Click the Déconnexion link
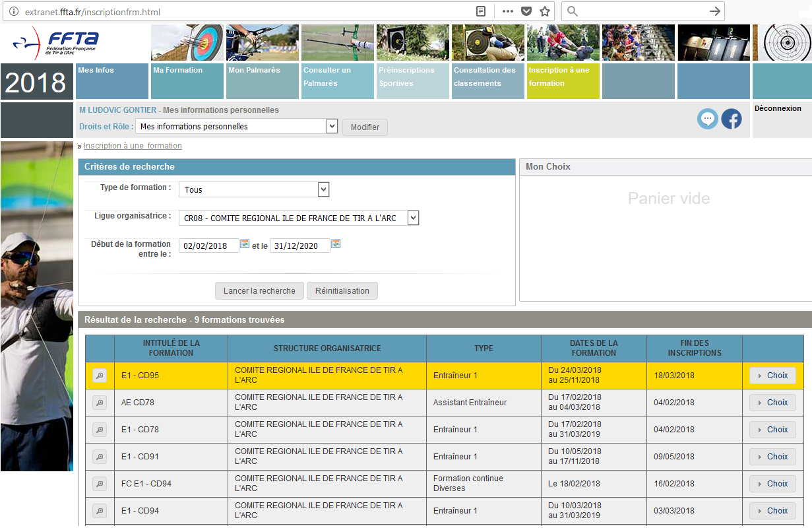This screenshot has height=530, width=812. pyautogui.click(x=778, y=108)
